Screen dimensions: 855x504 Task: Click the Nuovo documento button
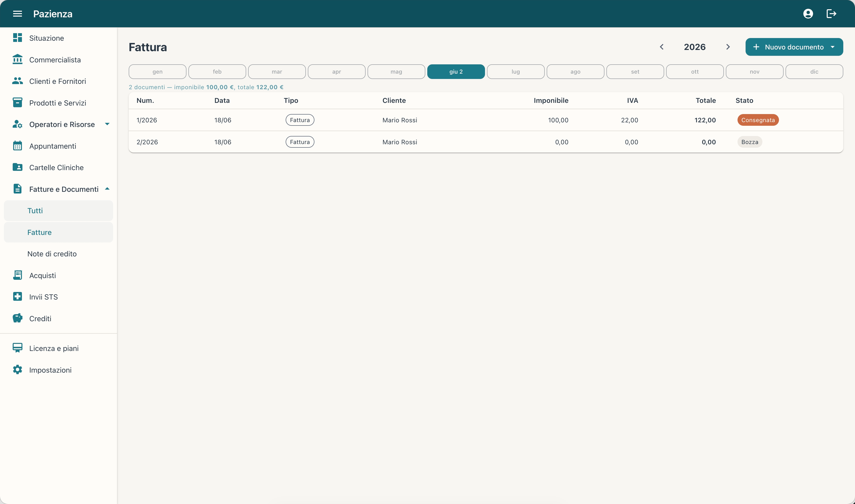794,47
